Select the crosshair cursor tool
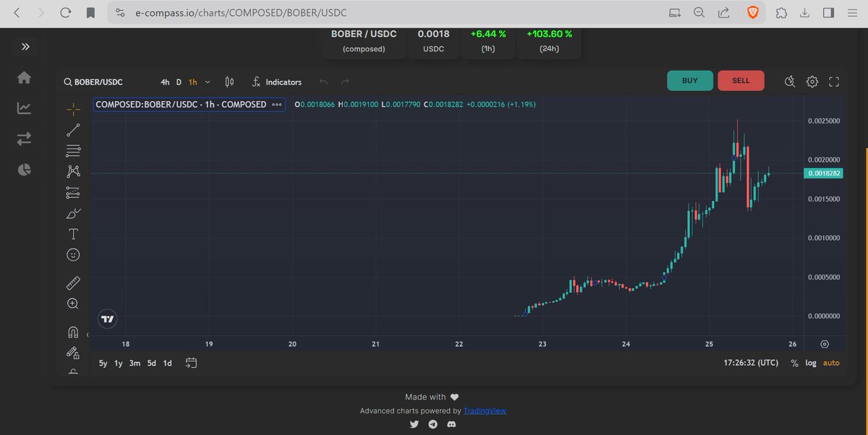 (x=72, y=109)
